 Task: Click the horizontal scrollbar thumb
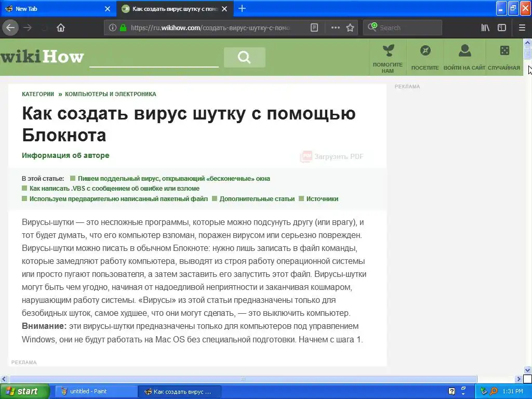(x=243, y=379)
